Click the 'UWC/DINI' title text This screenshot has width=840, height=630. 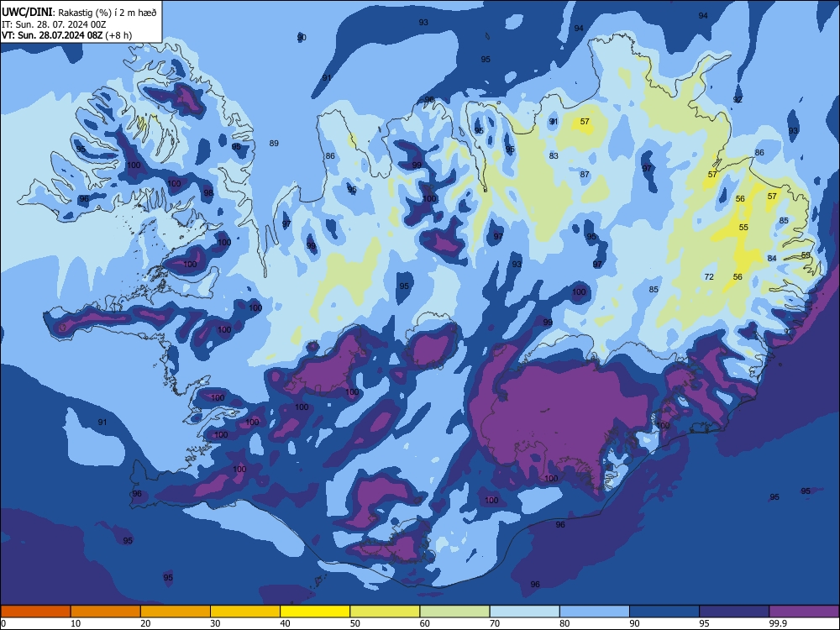(x=27, y=12)
